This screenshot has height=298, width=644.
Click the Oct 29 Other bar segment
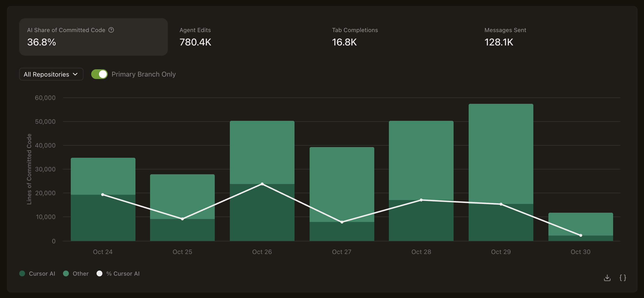[501, 154]
